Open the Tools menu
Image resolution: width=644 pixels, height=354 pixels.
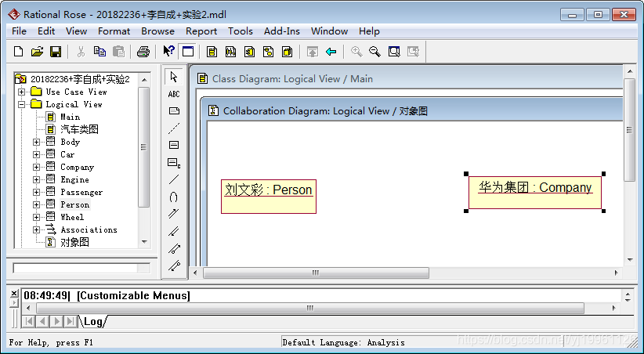click(241, 31)
